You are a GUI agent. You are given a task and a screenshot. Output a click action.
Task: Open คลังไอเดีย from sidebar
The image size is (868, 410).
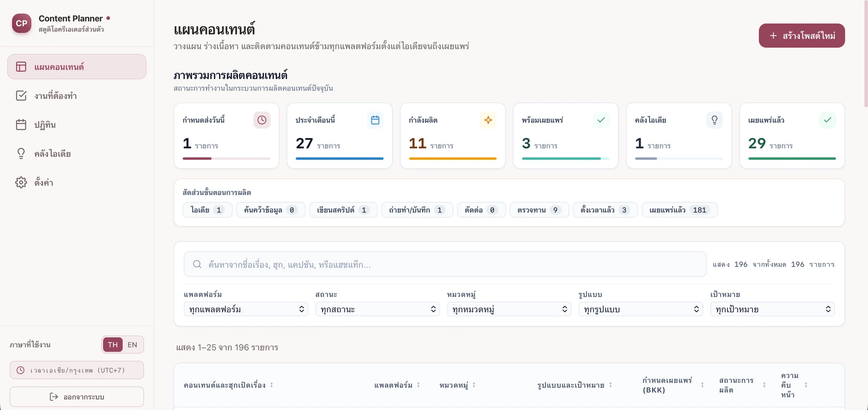(77, 153)
